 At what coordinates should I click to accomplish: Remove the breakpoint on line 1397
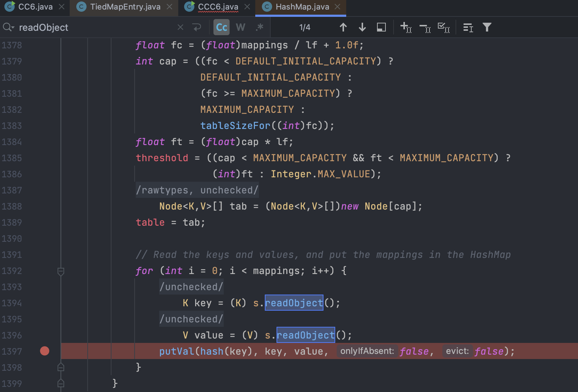pos(45,351)
